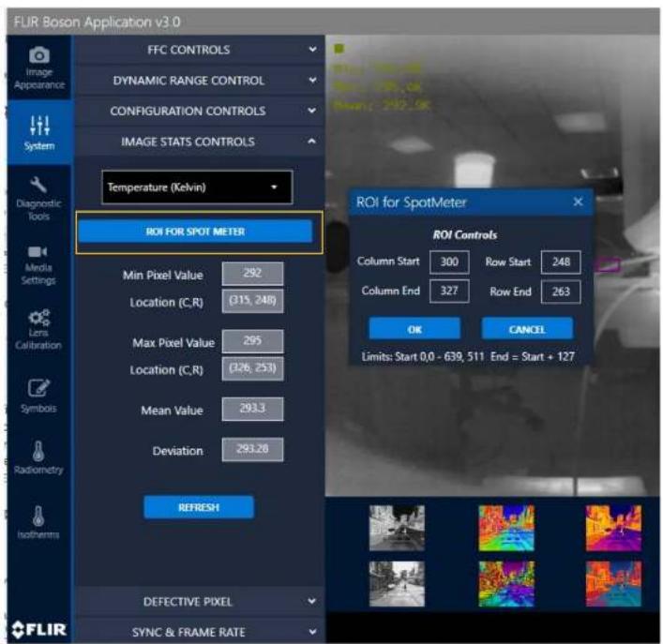Open the Image Appearance camera icon
Image resolution: width=663 pixels, height=644 pixels.
[x=38, y=55]
